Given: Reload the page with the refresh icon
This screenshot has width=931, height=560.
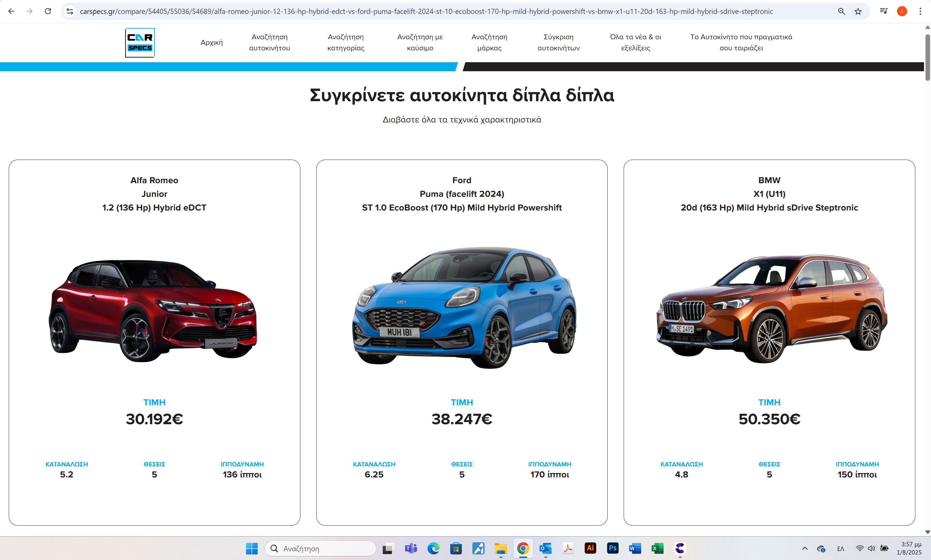Looking at the screenshot, I should pos(48,11).
